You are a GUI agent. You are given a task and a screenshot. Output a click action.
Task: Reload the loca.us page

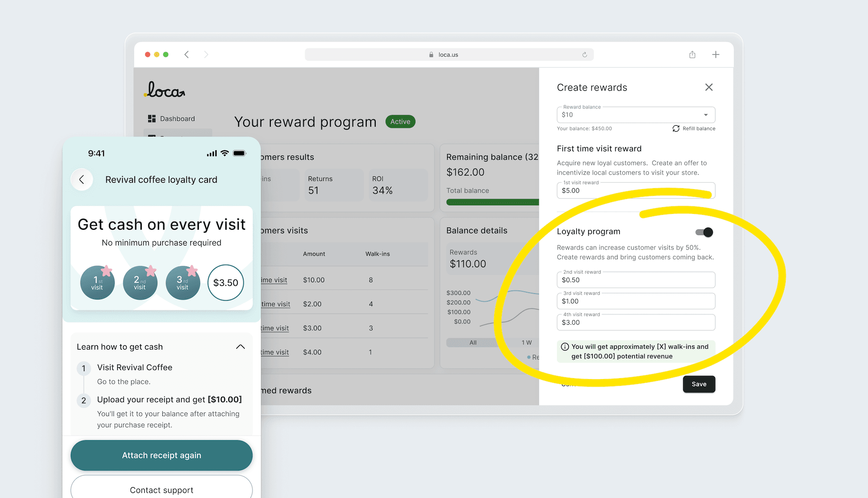[585, 55]
